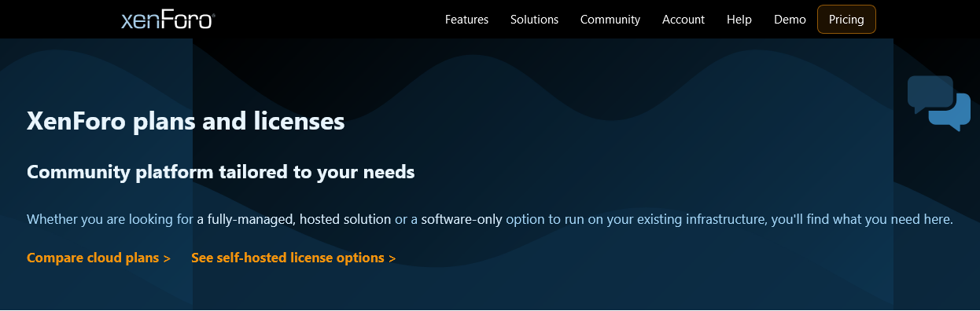Open the Account menu
Viewport: 980px width, 311px height.
coord(683,20)
